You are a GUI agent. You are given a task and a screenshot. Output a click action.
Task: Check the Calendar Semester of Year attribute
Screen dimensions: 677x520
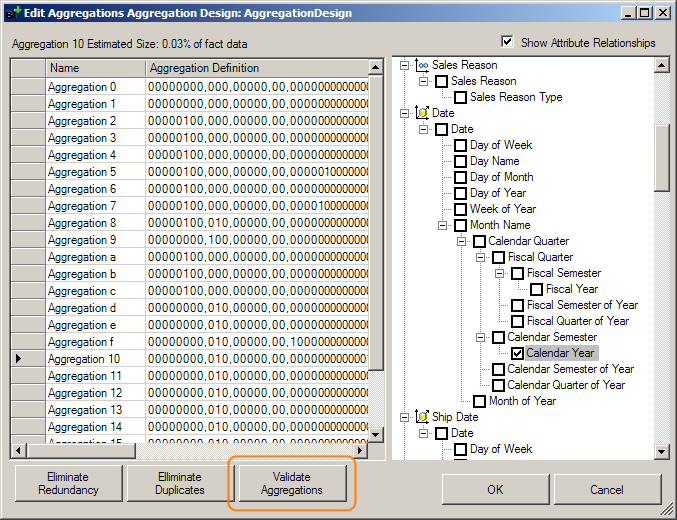click(498, 369)
